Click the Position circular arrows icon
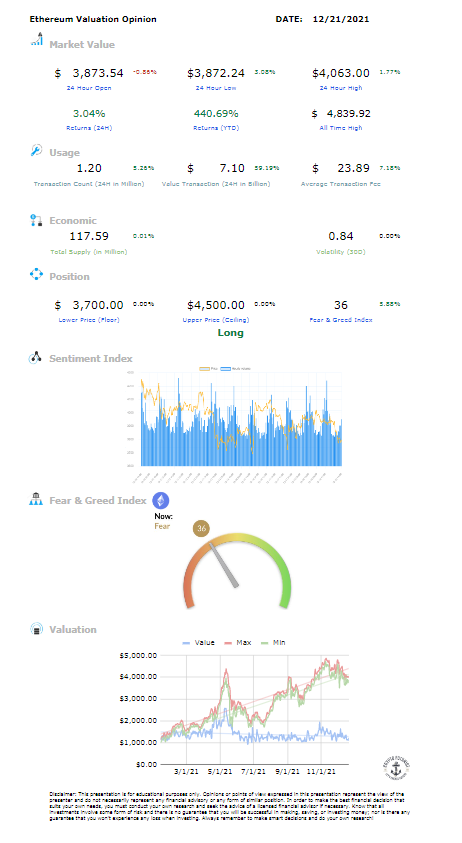This screenshot has height=843, width=462. tap(36, 275)
